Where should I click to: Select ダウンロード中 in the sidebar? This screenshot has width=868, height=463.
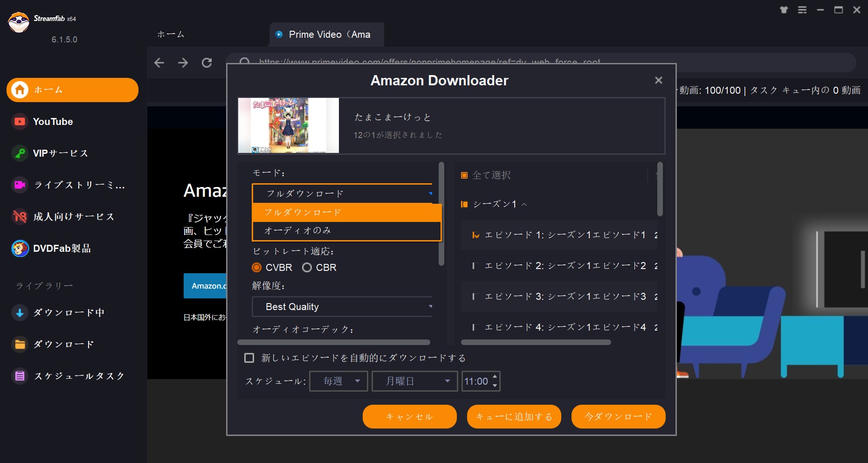[72, 313]
